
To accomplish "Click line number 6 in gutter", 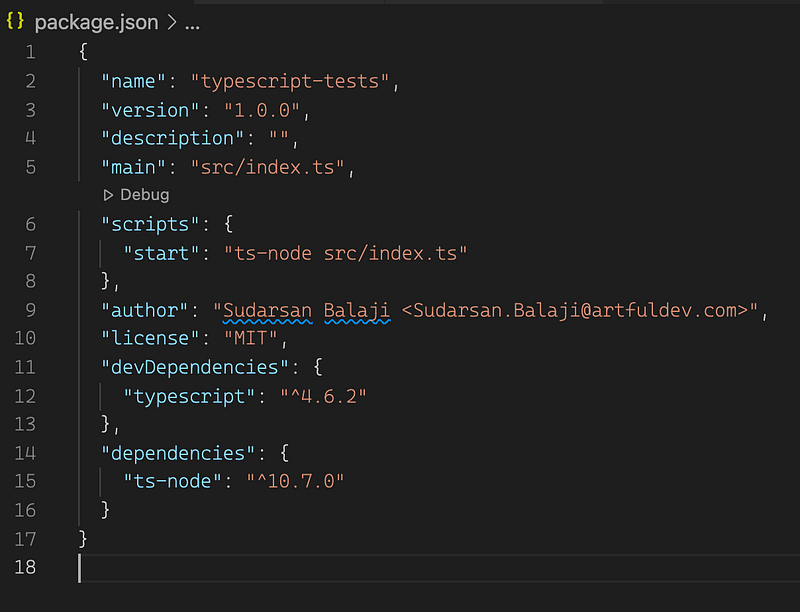I will click(31, 224).
